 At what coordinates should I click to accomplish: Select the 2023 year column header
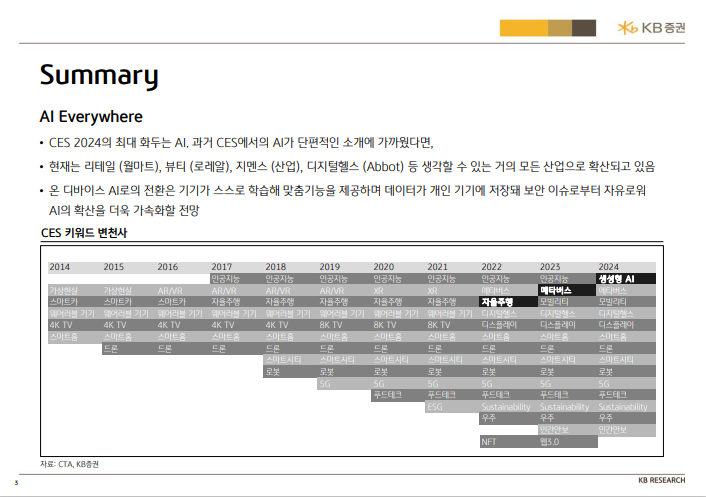tap(550, 267)
